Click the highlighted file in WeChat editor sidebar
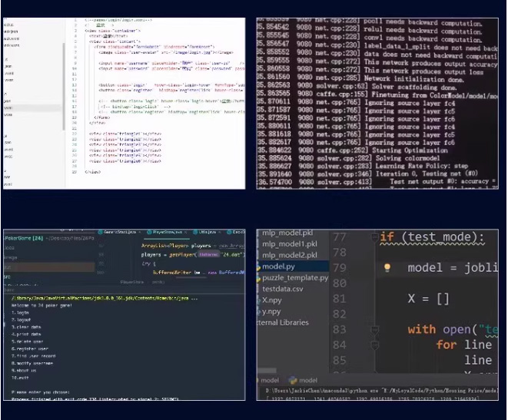508x420 pixels. (x=9, y=107)
